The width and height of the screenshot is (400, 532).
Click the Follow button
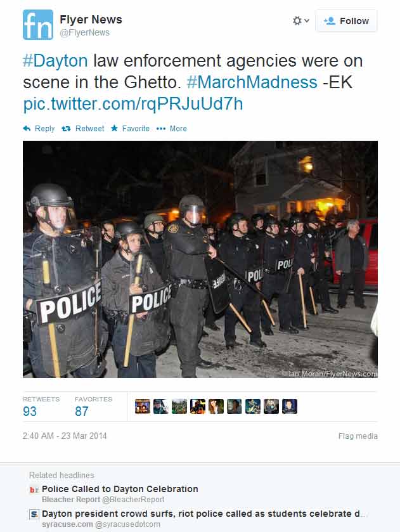click(x=346, y=21)
